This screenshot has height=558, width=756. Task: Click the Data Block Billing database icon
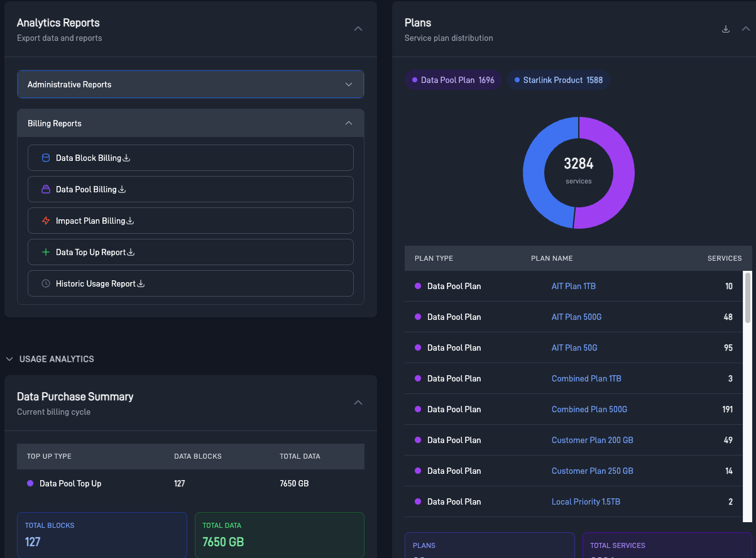(x=45, y=158)
